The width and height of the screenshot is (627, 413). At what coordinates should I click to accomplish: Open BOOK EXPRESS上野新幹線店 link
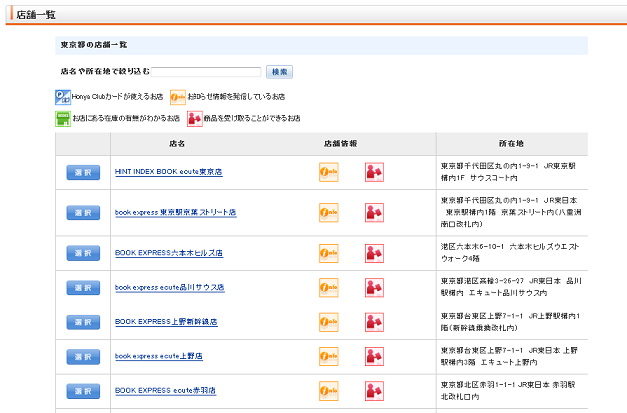click(x=166, y=322)
